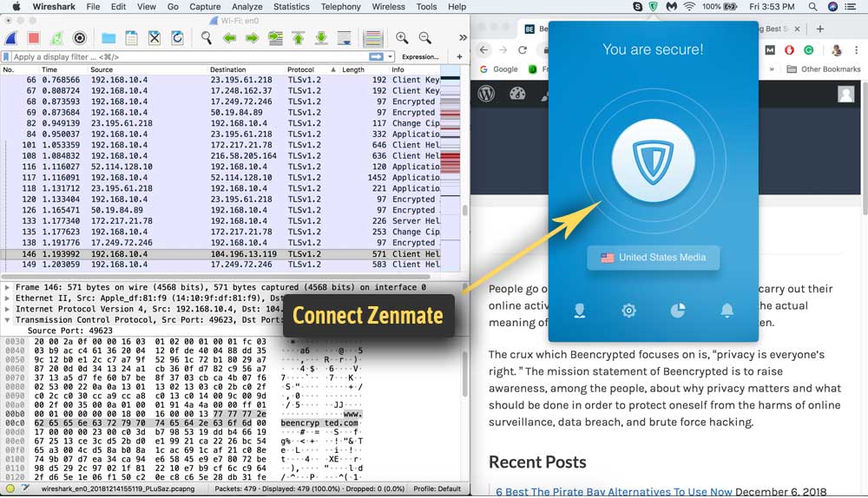Viewport: 868px width, 498px height.
Task: Open the Statistics menu
Action: 291,7
